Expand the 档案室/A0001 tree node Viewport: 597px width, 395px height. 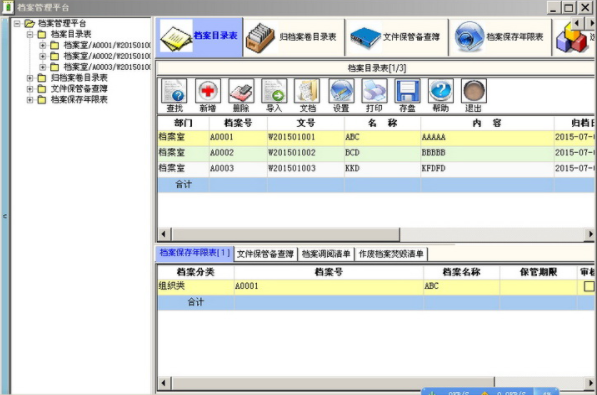43,45
